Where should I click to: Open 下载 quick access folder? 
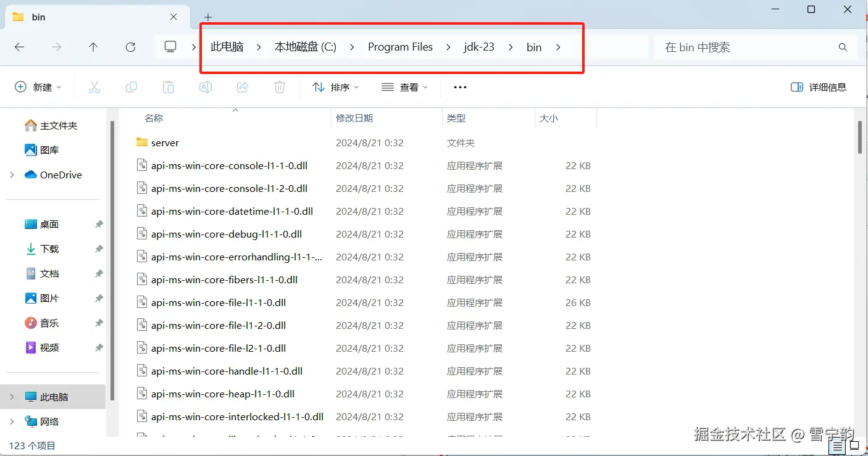click(42, 249)
